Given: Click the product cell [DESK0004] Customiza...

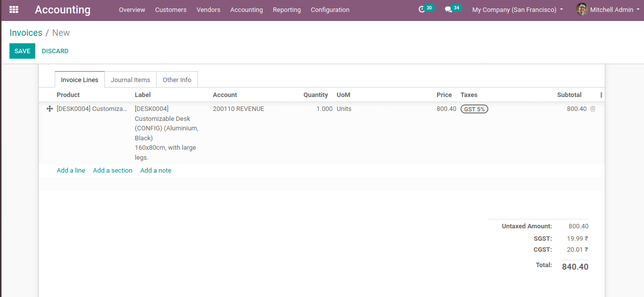Looking at the screenshot, I should 92,109.
